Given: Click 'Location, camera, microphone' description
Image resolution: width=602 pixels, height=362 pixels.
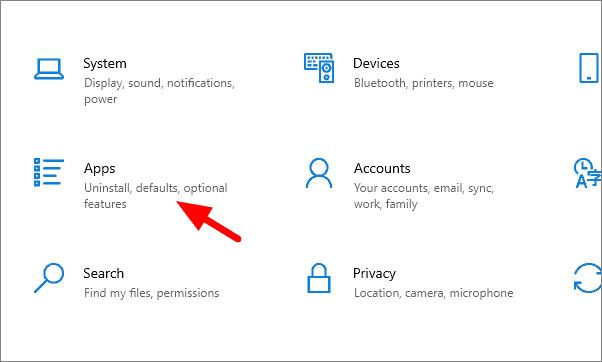Looking at the screenshot, I should click(433, 293).
